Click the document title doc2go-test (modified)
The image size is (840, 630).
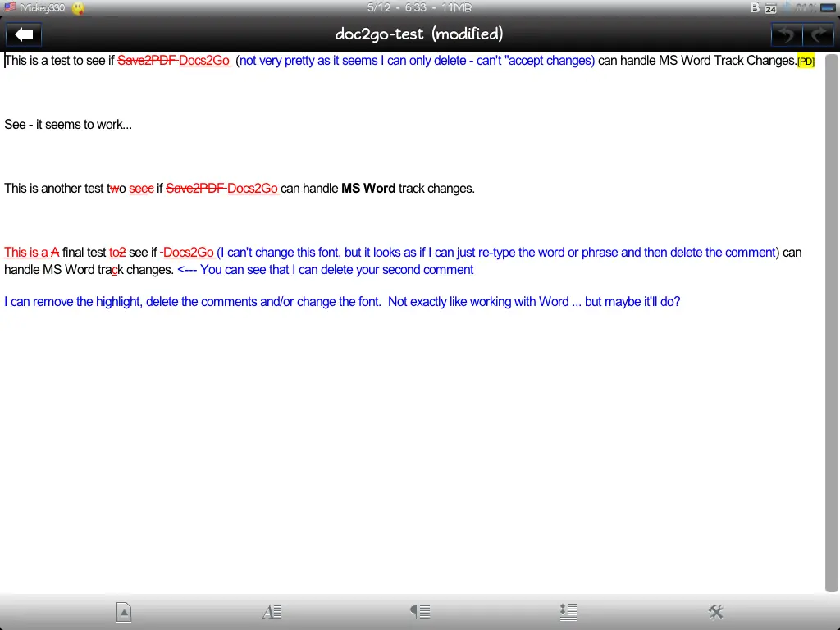[x=419, y=34]
